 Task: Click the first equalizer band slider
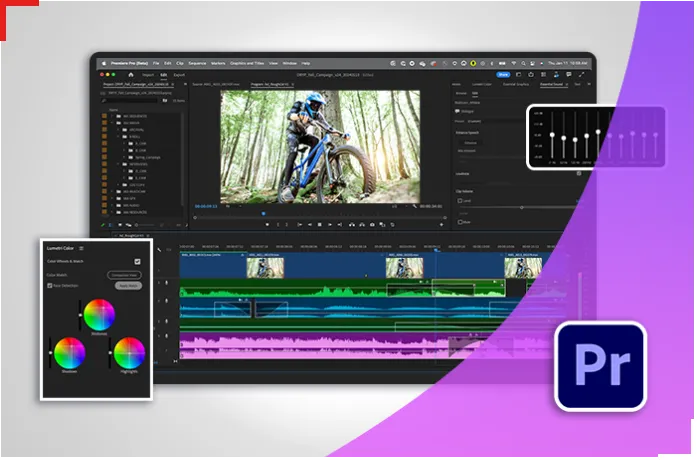[x=552, y=135]
